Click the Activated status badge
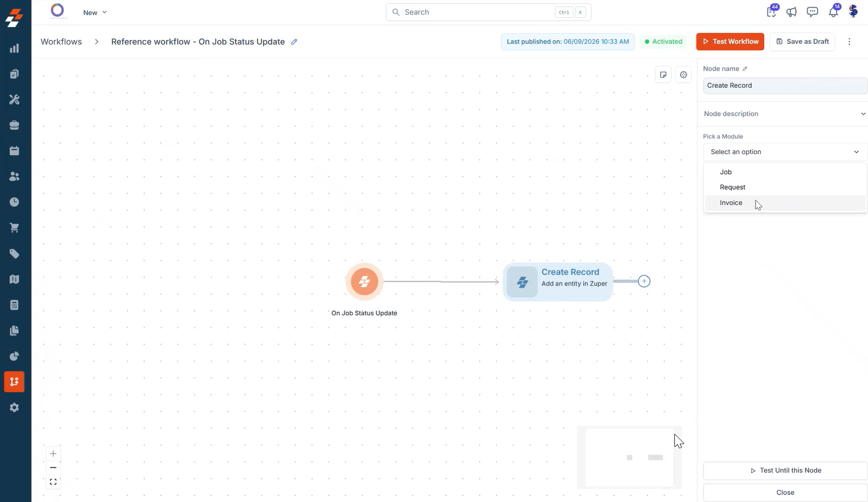Viewport: 868px width, 502px height. pyautogui.click(x=664, y=42)
